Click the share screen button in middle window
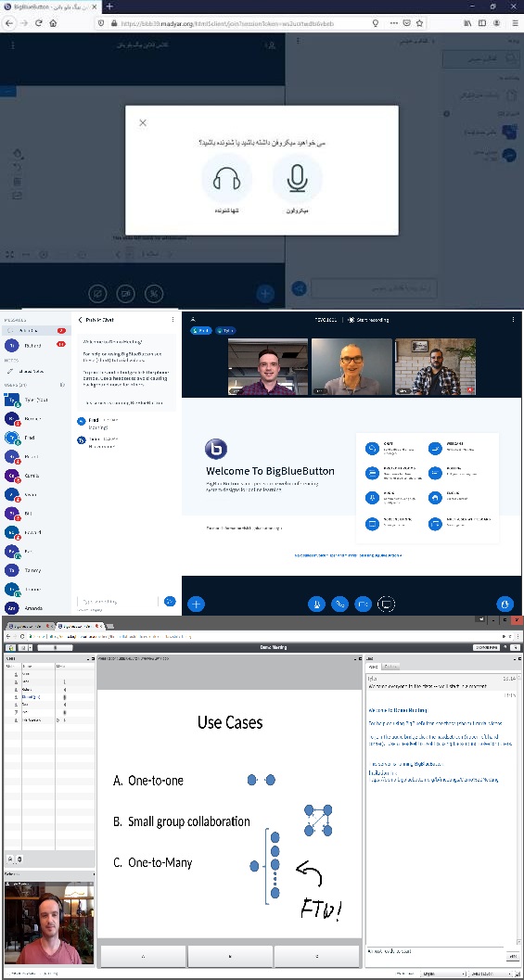This screenshot has width=524, height=980. point(387,604)
